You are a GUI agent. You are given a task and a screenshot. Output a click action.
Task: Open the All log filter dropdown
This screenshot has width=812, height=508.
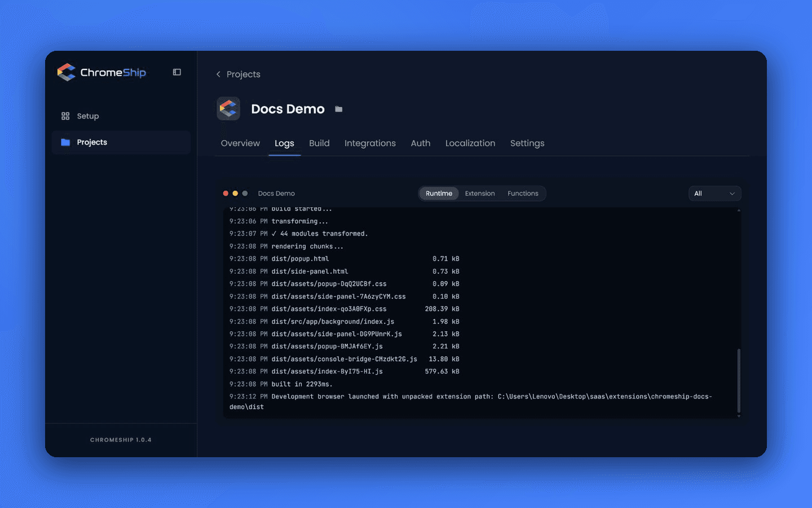(714, 194)
